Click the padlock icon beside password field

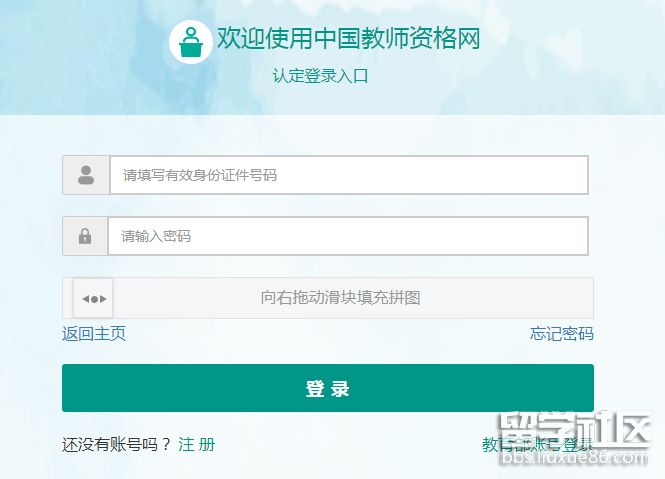tap(85, 236)
